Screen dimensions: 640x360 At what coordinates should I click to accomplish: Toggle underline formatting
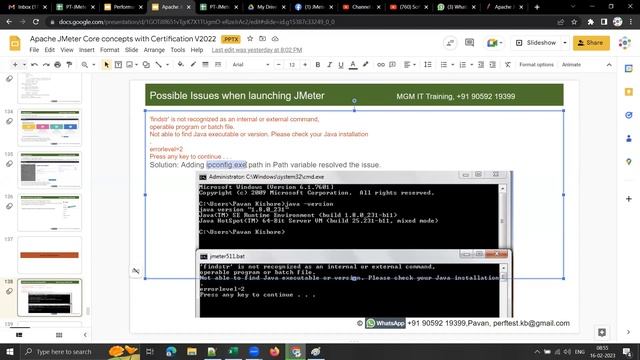[x=341, y=64]
